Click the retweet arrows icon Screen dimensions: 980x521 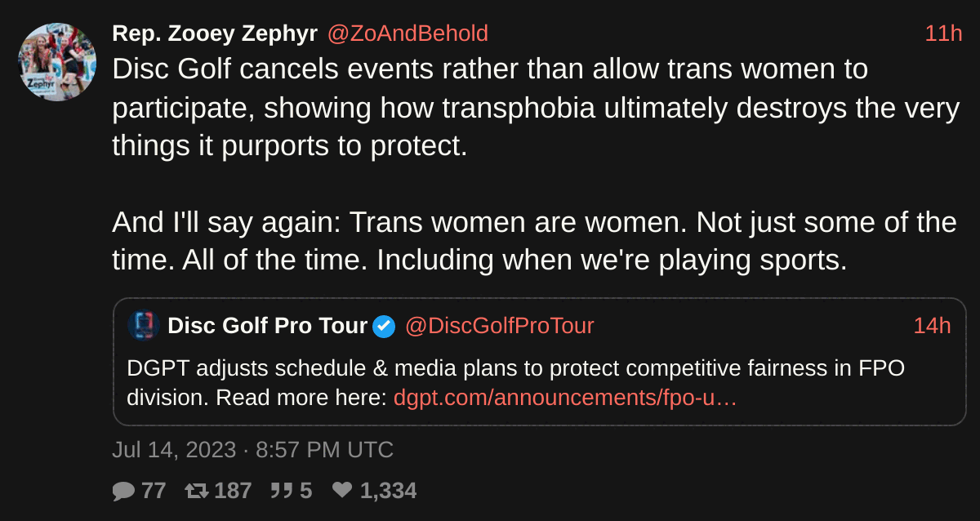tap(196, 491)
